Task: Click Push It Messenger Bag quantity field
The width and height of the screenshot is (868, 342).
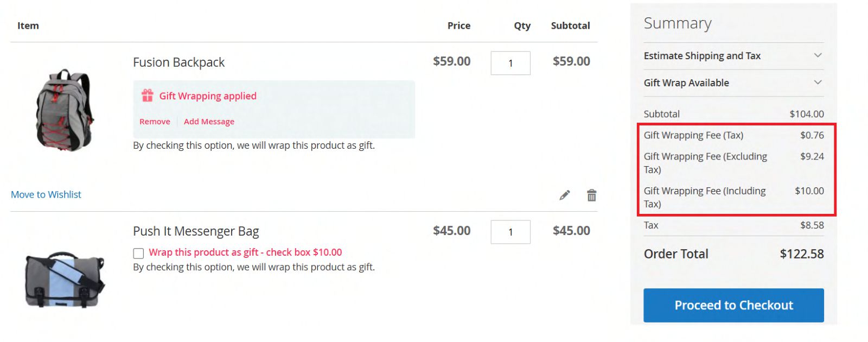Action: click(510, 232)
